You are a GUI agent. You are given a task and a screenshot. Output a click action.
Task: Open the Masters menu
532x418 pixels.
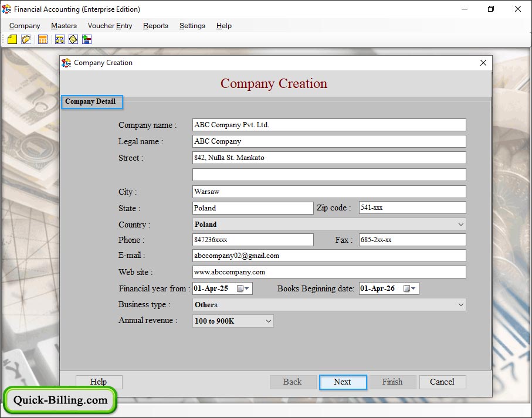click(64, 26)
